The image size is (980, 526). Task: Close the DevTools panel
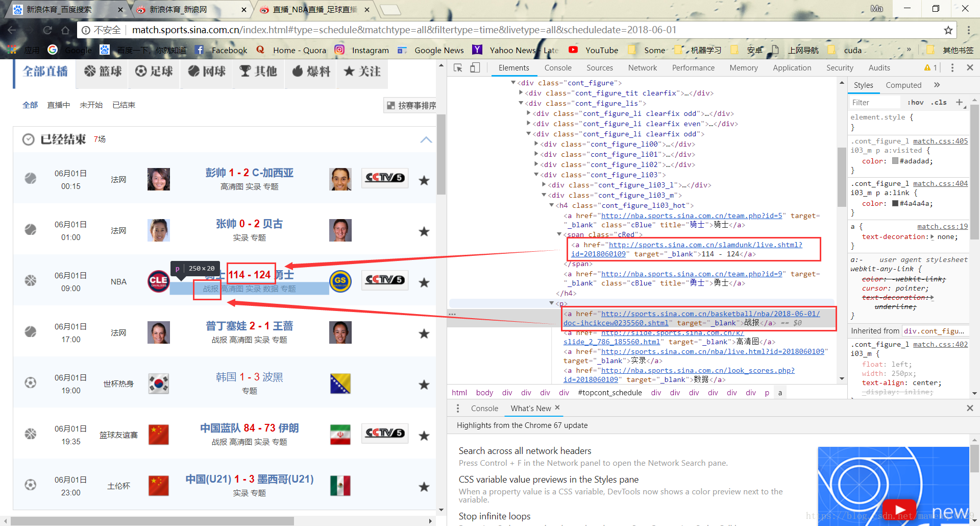970,68
